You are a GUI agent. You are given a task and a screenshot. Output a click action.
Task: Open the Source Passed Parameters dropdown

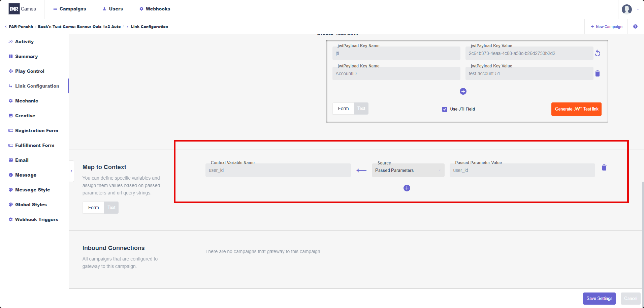[x=408, y=170]
